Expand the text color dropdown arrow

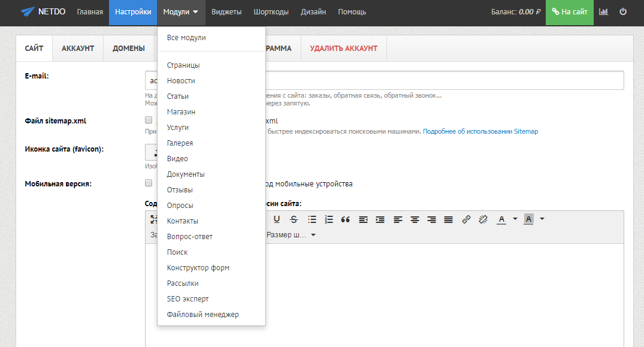(x=515, y=219)
